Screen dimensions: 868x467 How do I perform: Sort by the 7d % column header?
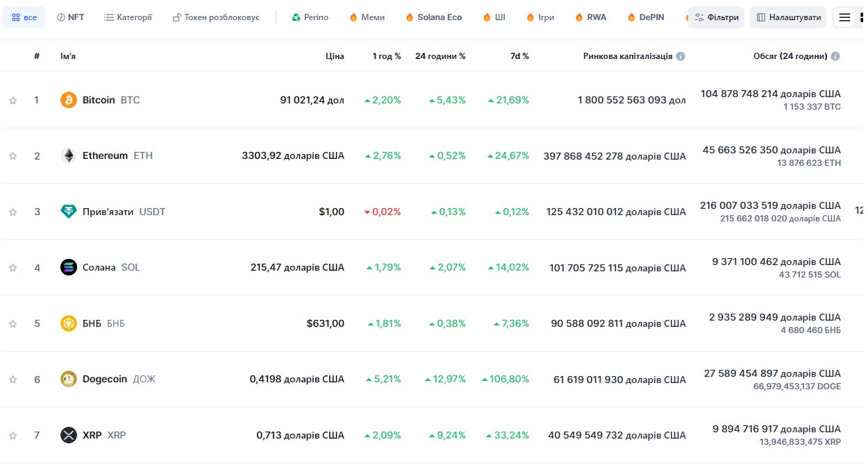[x=519, y=56]
